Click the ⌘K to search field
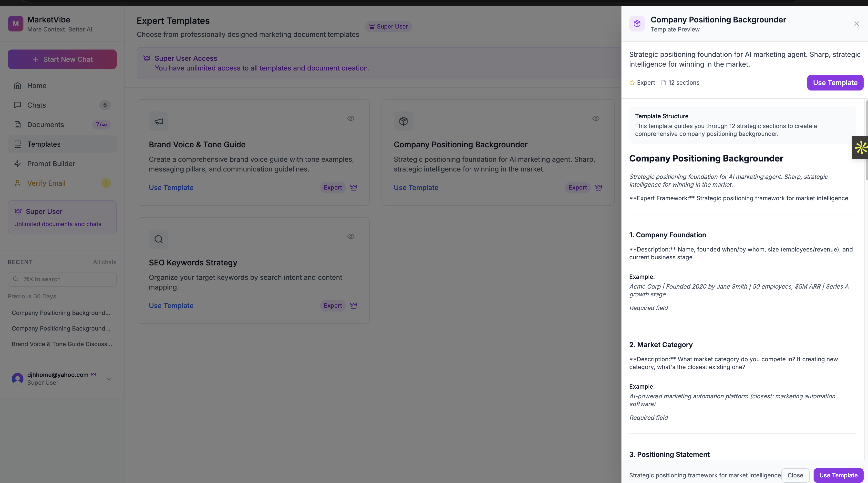Screen dimensions: 868x483 [x=62, y=279]
